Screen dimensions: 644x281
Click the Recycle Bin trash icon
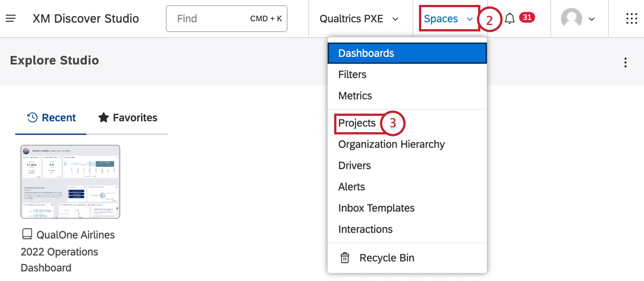[345, 258]
